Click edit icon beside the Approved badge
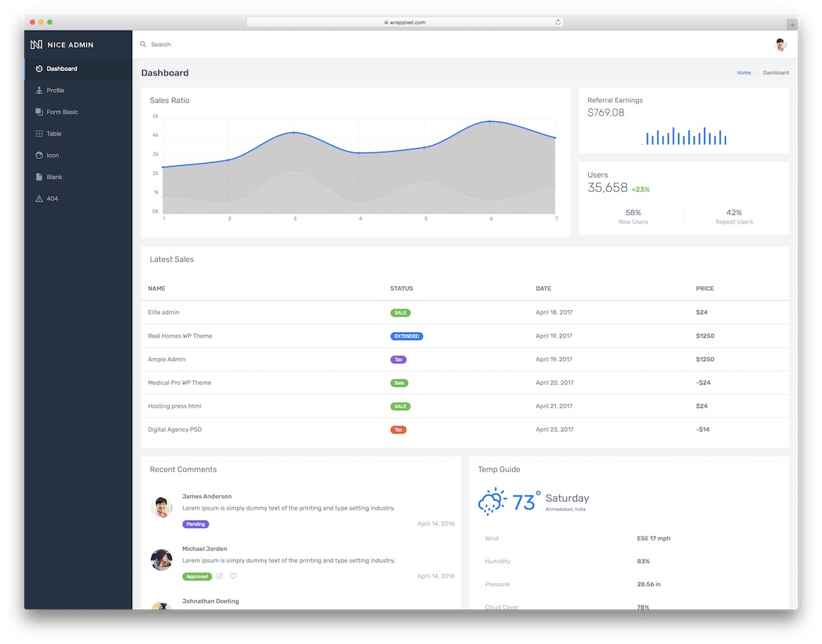The width and height of the screenshot is (822, 644). click(x=220, y=576)
